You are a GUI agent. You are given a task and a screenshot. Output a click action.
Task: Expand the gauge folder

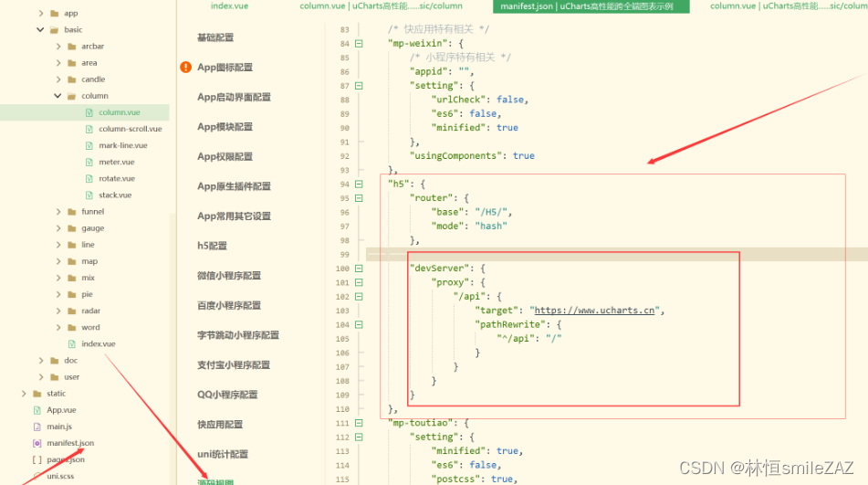click(58, 228)
